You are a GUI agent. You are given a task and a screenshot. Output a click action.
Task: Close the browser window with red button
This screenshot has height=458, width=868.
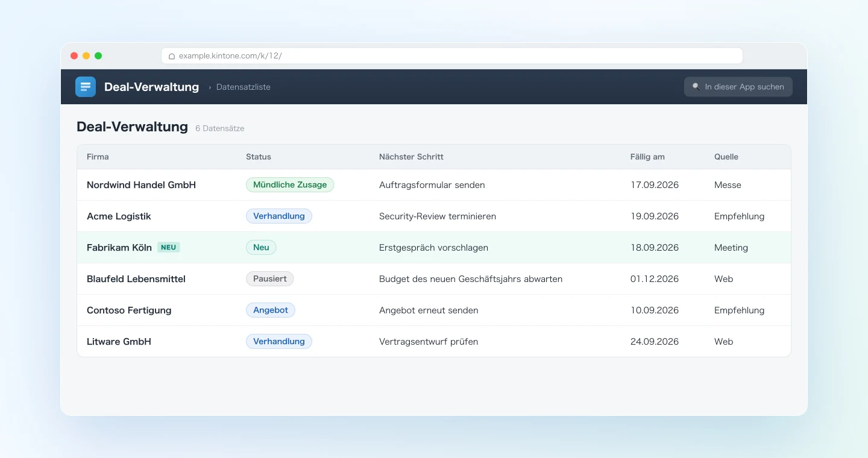74,56
